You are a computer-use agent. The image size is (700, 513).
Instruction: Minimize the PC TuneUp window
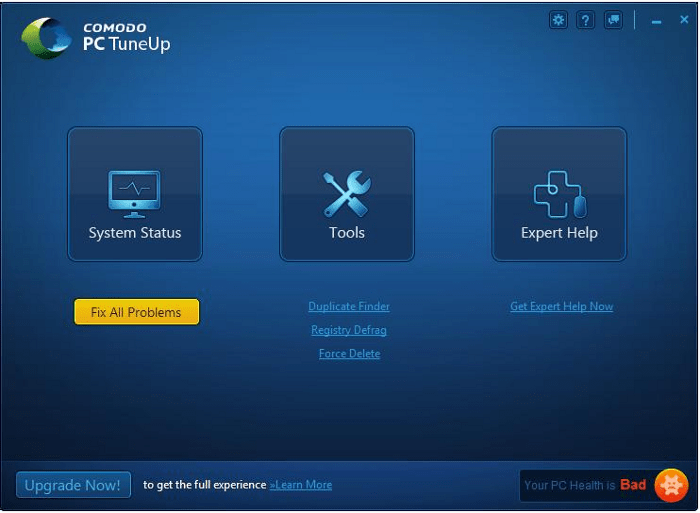[x=656, y=21]
